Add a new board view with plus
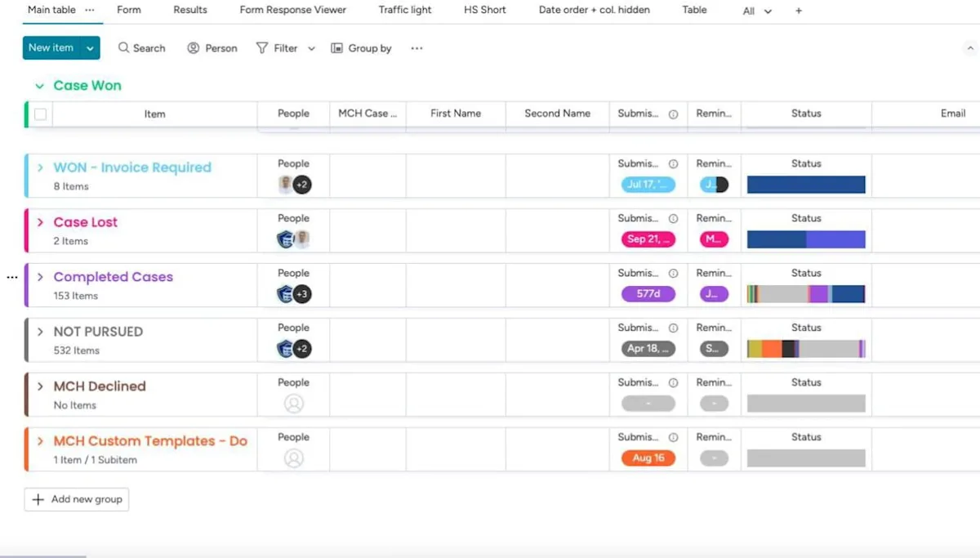This screenshot has height=558, width=980. tap(799, 11)
